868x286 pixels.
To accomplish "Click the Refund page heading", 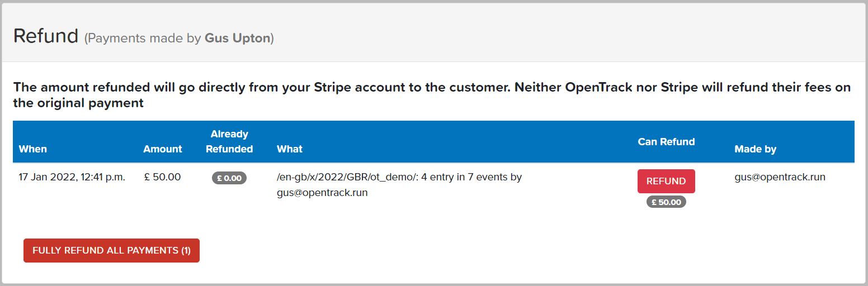I will (46, 36).
